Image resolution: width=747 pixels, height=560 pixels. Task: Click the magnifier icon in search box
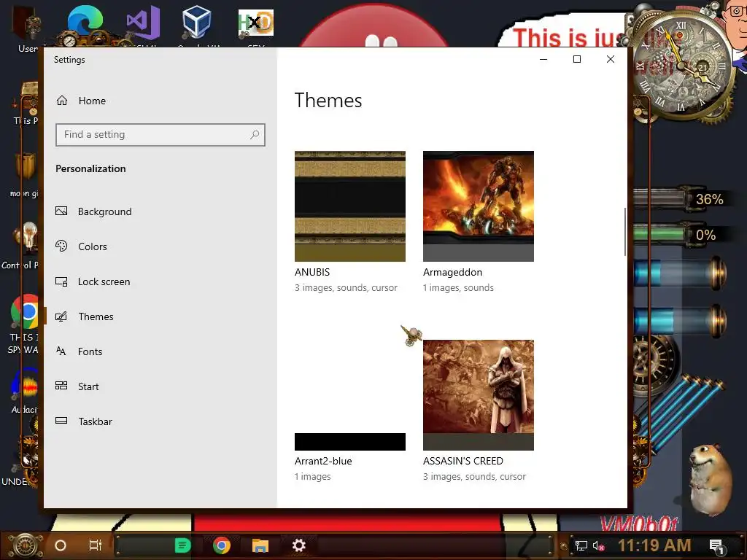255,135
